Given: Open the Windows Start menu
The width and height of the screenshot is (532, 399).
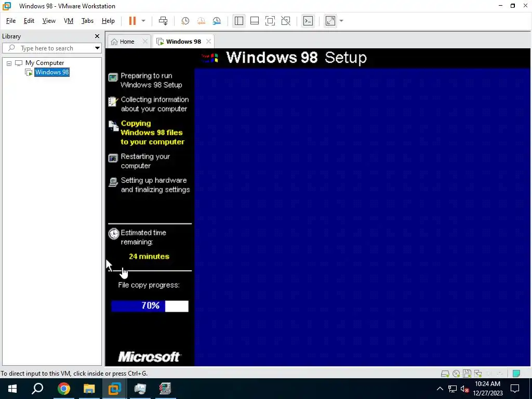Looking at the screenshot, I should [12, 389].
